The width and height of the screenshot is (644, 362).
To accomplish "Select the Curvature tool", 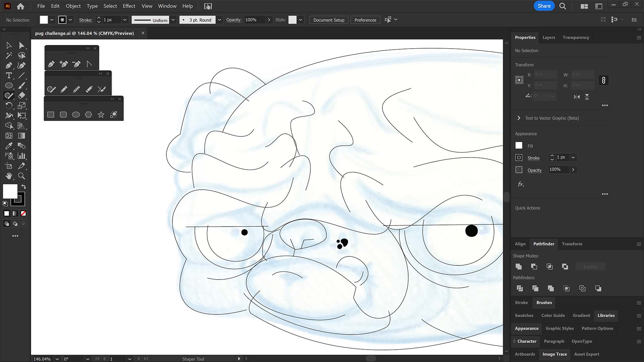I will click(22, 65).
